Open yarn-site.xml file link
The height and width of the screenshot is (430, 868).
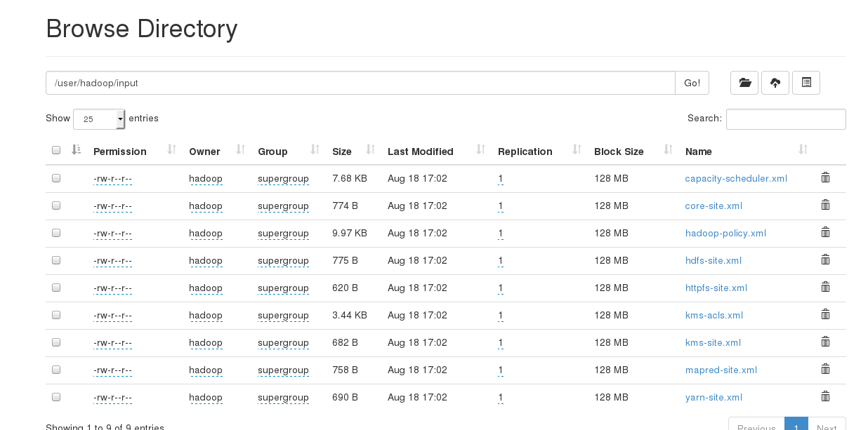[714, 397]
